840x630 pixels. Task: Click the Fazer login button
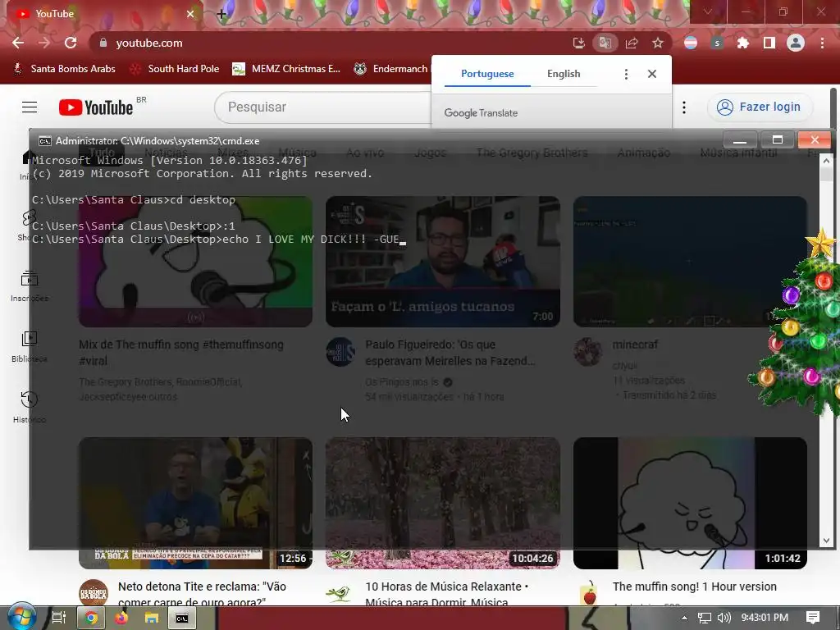760,107
